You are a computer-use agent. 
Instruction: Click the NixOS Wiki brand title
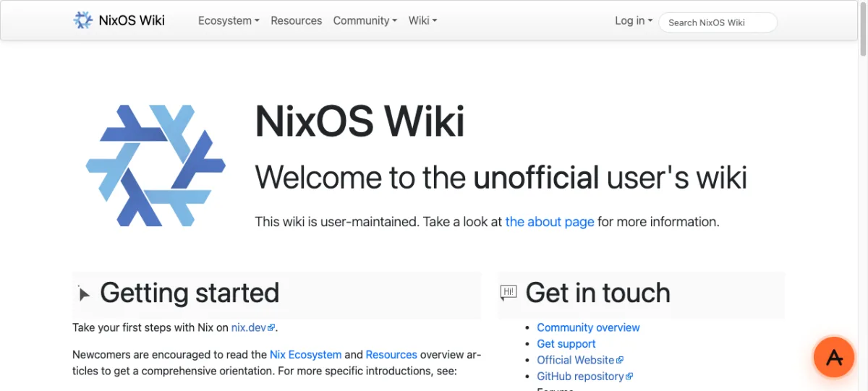pyautogui.click(x=132, y=20)
